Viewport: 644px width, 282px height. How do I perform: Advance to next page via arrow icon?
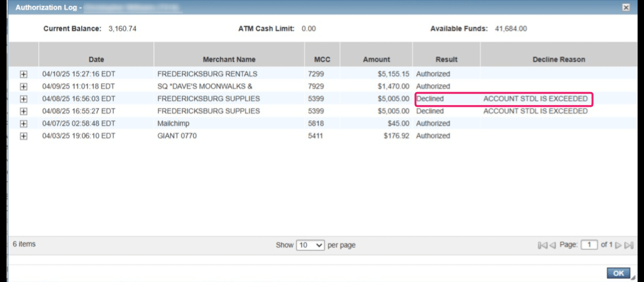(x=619, y=245)
